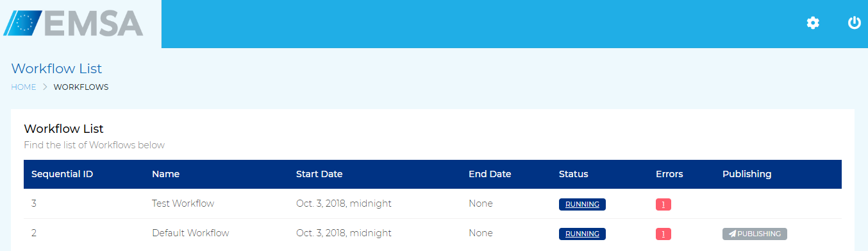
Task: Click the breadcrumb chevron separator
Action: [45, 87]
